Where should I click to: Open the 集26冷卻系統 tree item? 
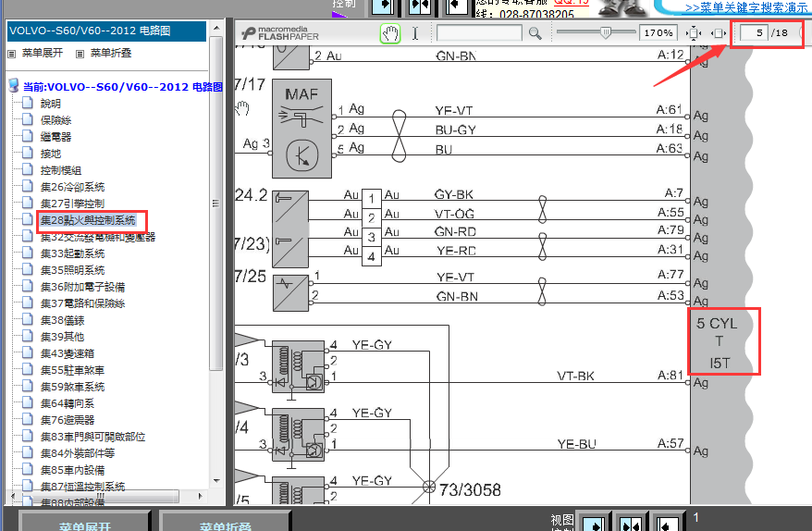tap(72, 187)
